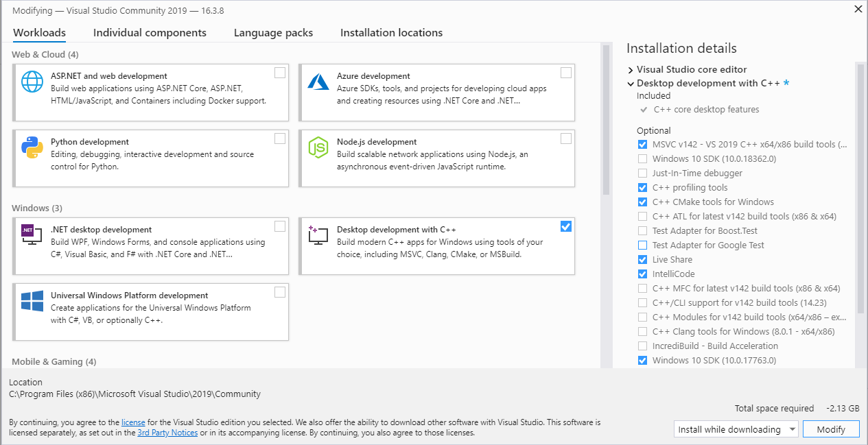Check C++ ATL for latest v142 build tools
Viewport: 868px width, 445px height.
coord(642,217)
